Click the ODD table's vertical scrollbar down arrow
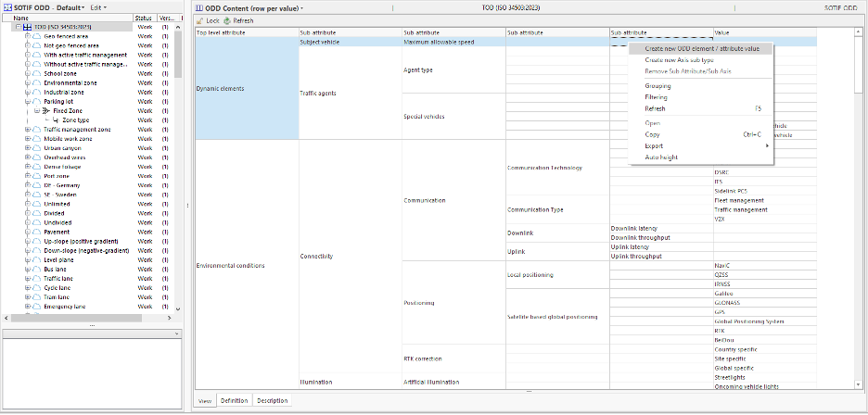 tap(858, 384)
